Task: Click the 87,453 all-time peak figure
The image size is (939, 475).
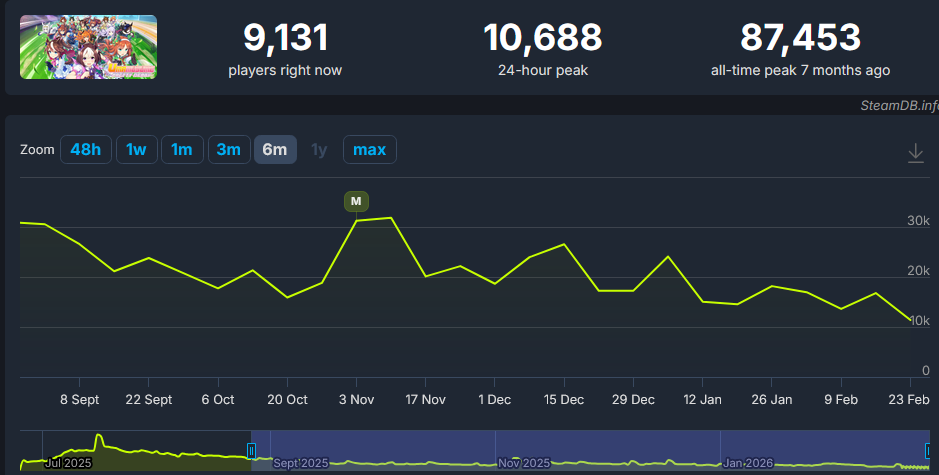Action: click(x=801, y=37)
